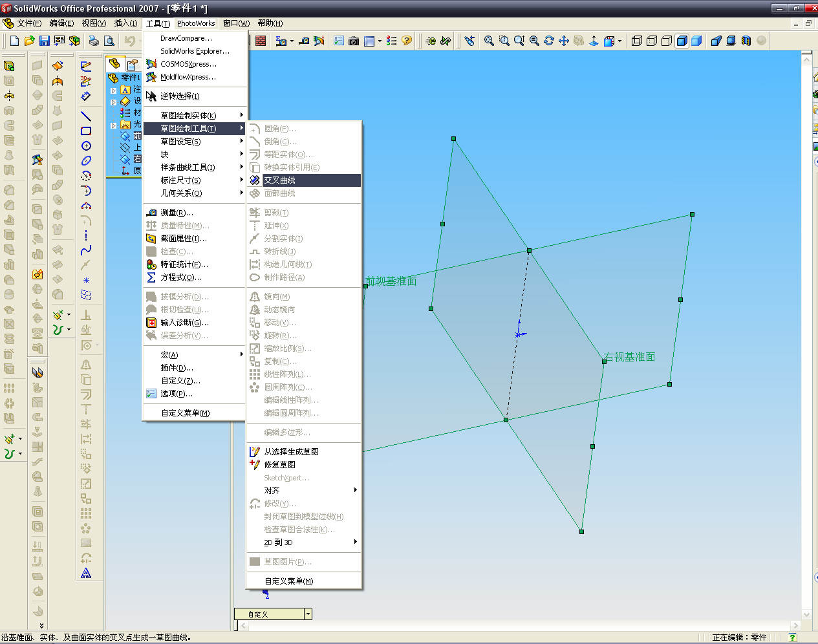
Task: Expand 草图绘制实体(K) submenu
Action: tap(195, 115)
